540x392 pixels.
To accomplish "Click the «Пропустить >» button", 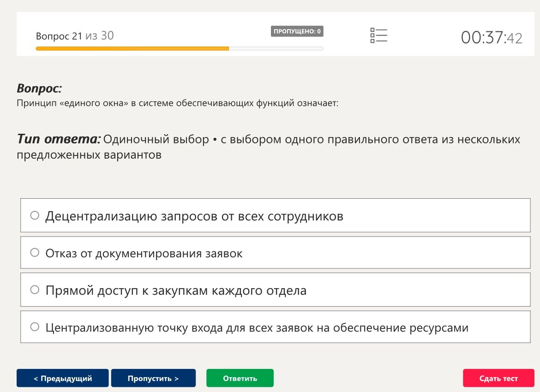I will (153, 378).
